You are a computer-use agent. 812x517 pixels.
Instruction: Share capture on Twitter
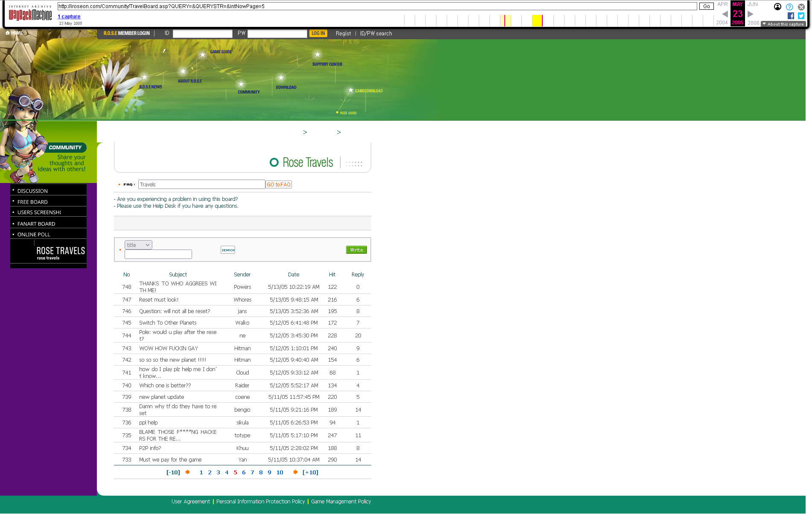(801, 16)
